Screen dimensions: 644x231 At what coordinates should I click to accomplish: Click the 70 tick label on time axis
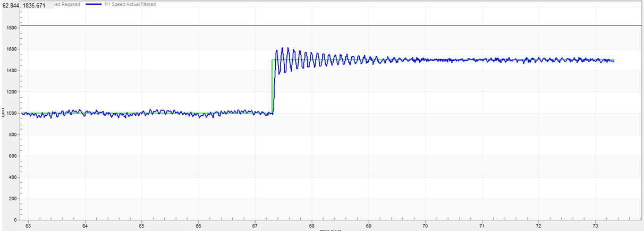(425, 226)
